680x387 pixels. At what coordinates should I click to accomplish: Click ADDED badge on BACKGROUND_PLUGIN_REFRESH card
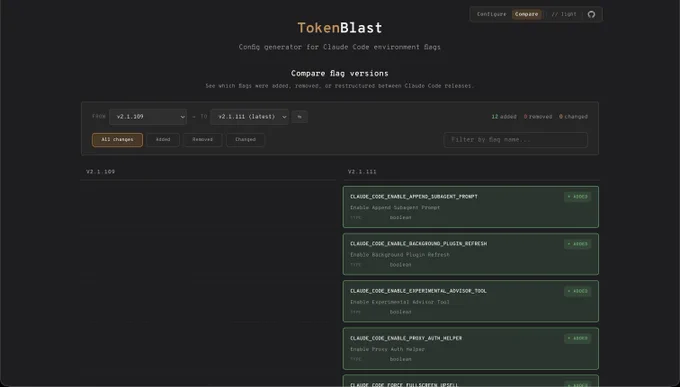578,244
